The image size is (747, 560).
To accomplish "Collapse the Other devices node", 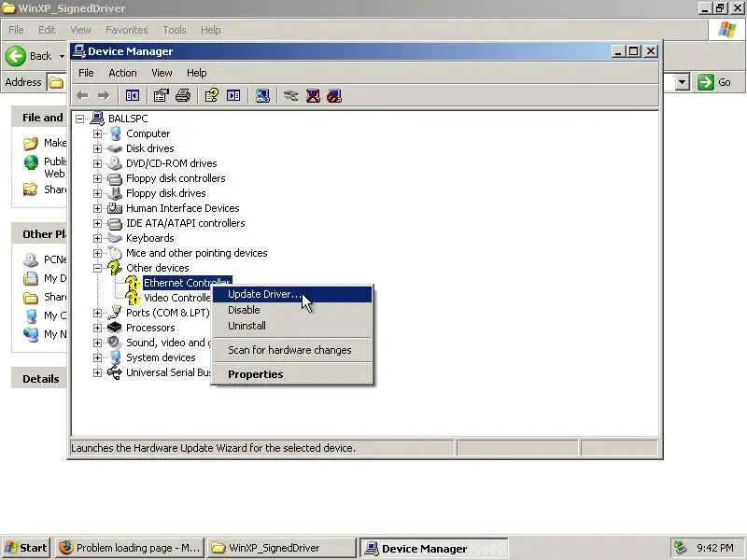I will 98,268.
